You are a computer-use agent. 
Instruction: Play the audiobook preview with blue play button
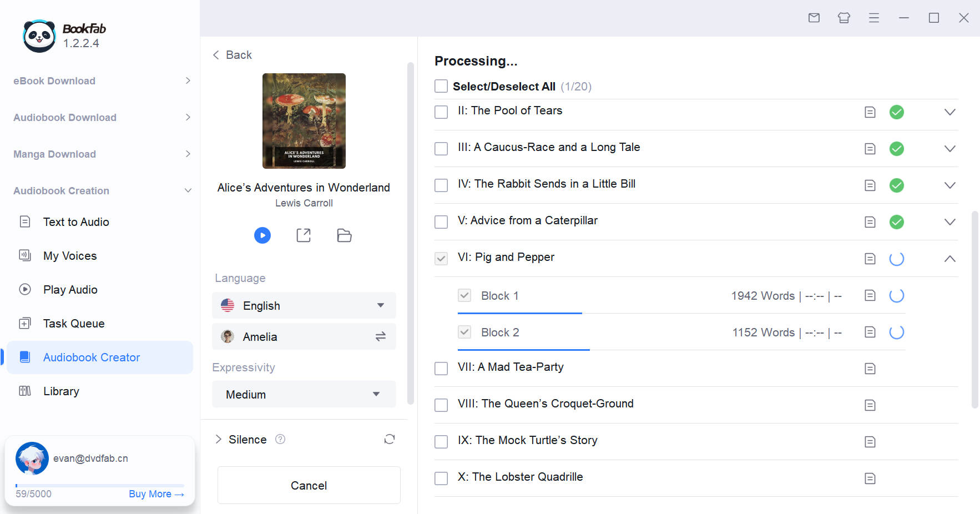[262, 235]
